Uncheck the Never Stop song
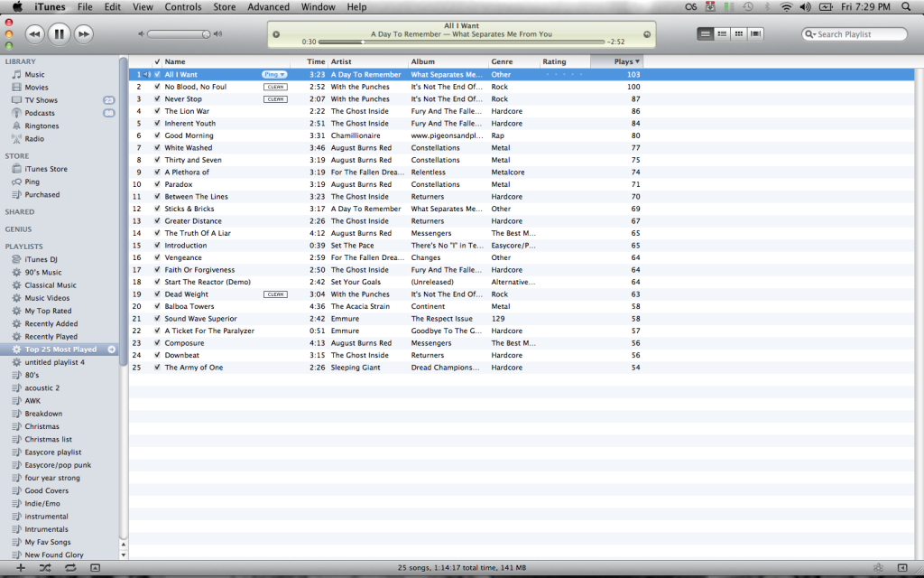Image resolution: width=924 pixels, height=578 pixels. (157, 99)
